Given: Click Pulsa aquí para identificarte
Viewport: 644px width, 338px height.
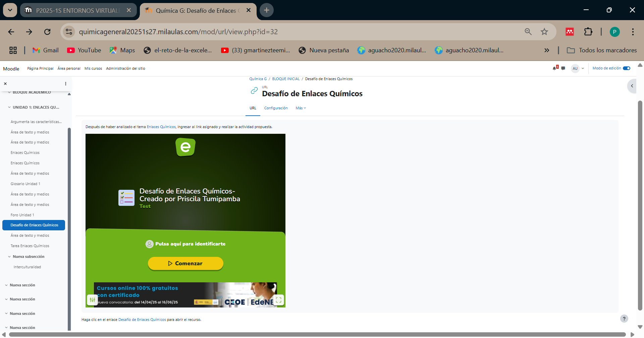Looking at the screenshot, I should click(185, 244).
